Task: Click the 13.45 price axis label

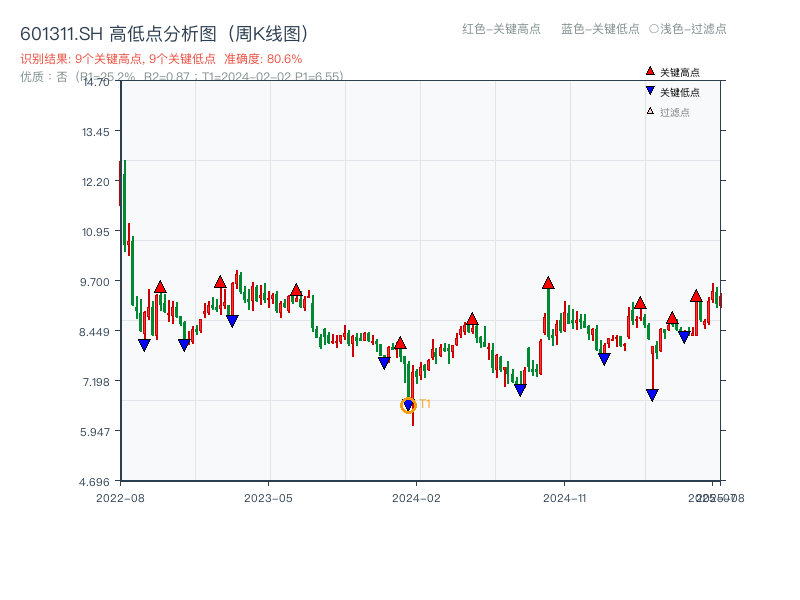Action: (x=95, y=132)
